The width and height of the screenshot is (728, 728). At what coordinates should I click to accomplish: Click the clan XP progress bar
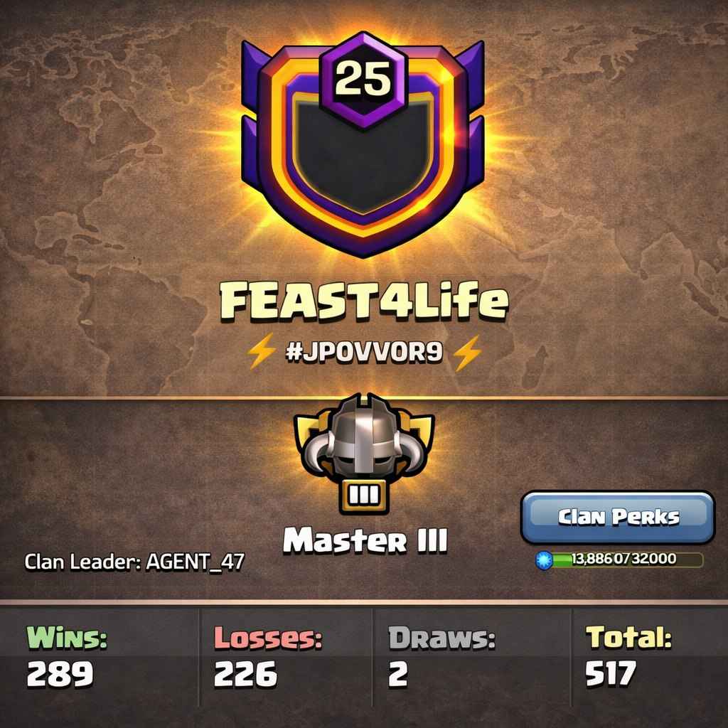[628, 560]
